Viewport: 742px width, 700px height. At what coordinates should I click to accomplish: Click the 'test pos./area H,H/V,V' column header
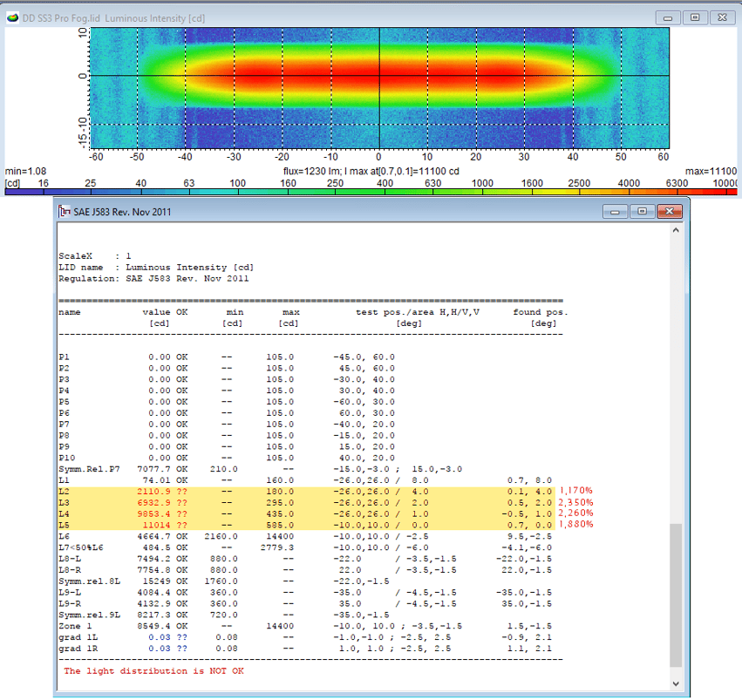pos(418,312)
